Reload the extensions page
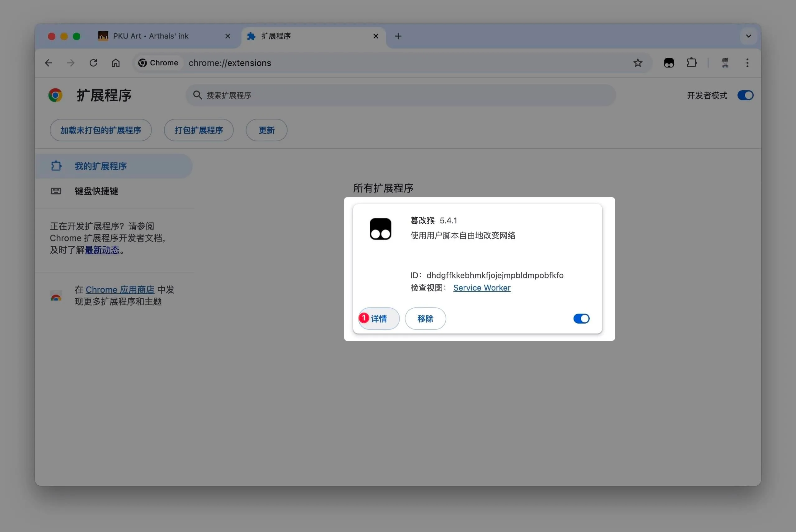Image resolution: width=796 pixels, height=532 pixels. point(93,63)
